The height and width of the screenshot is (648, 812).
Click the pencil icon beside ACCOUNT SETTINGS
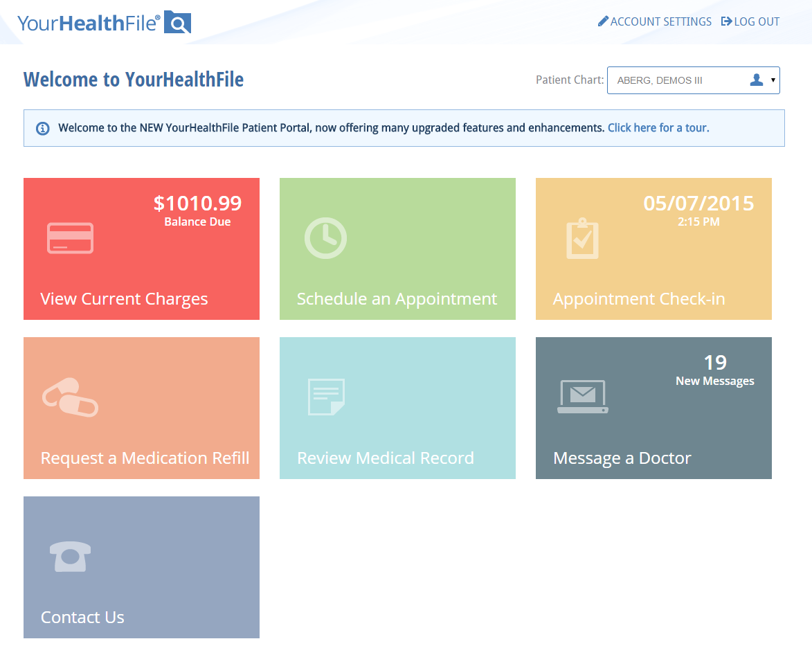(602, 21)
